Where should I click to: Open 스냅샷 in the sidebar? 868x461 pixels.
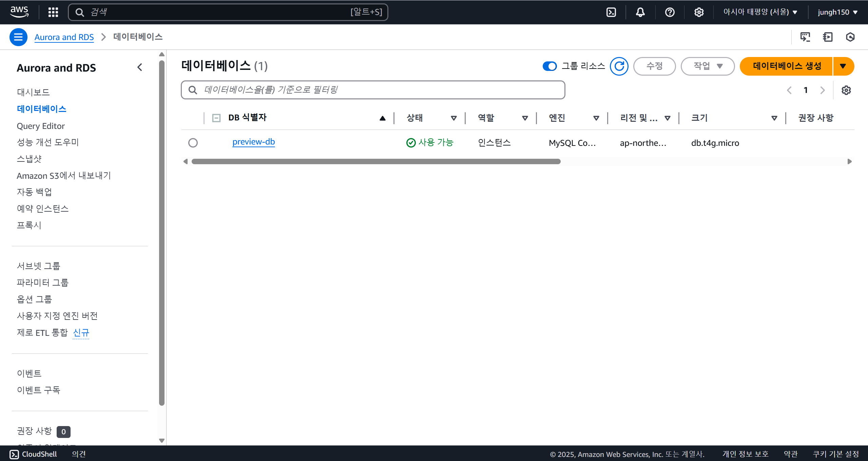tap(29, 159)
